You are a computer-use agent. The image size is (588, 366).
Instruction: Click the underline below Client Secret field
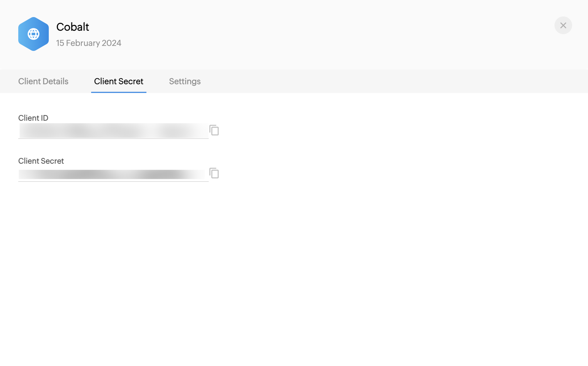tap(113, 182)
